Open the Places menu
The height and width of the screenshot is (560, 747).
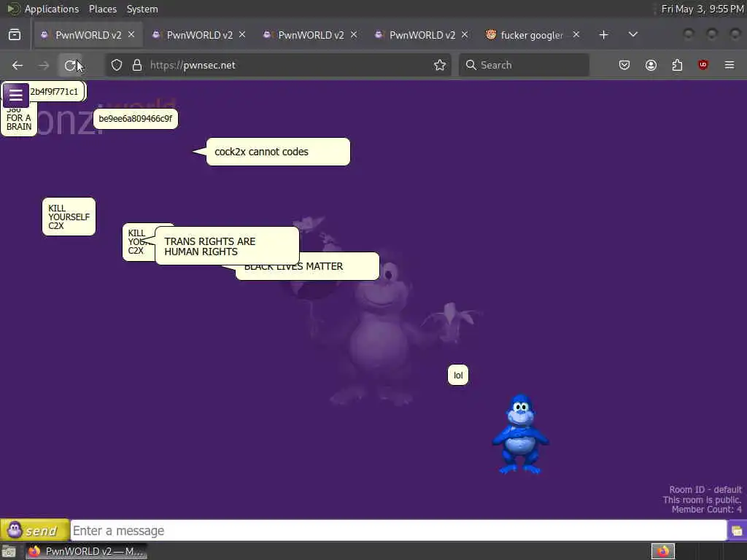point(102,9)
